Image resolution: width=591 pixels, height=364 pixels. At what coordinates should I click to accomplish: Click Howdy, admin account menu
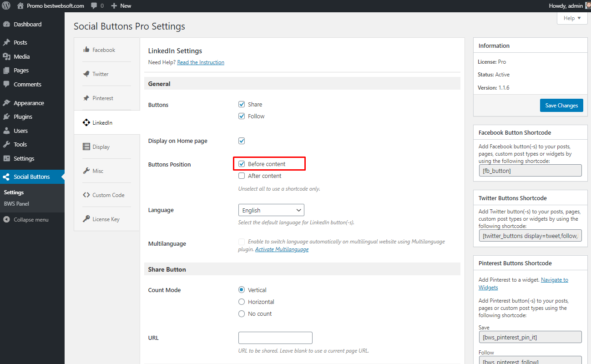[x=570, y=6]
